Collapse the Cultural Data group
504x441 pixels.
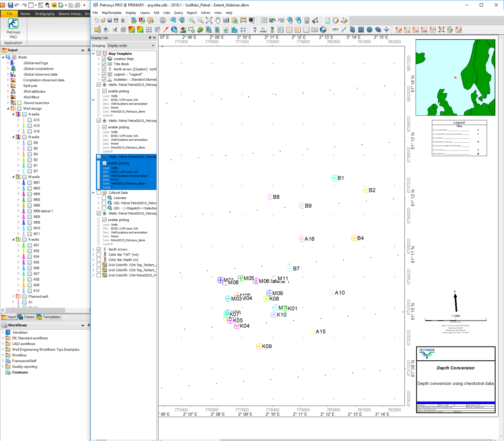(x=93, y=193)
